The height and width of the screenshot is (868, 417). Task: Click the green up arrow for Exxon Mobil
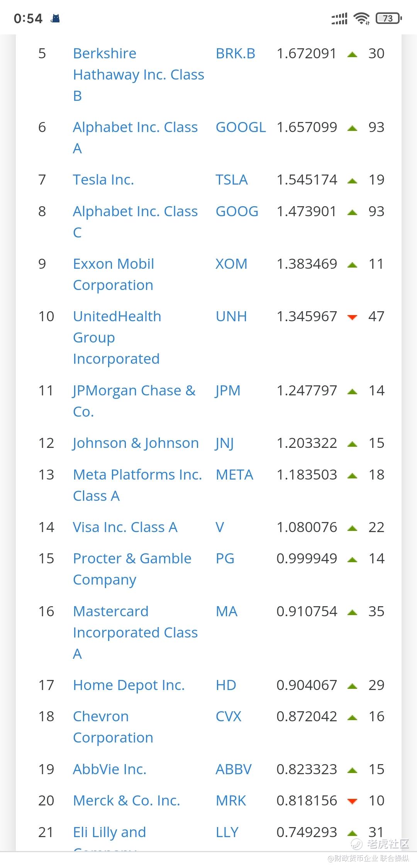pyautogui.click(x=352, y=265)
